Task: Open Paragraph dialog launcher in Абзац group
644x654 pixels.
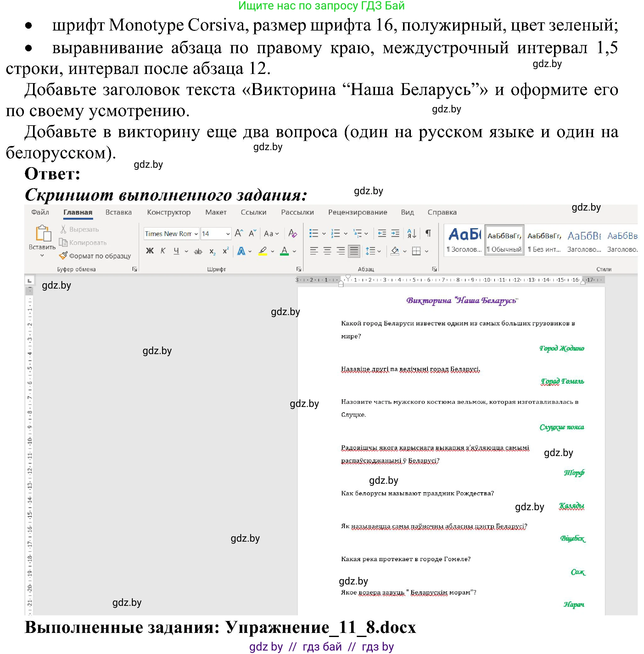Action: click(x=434, y=269)
